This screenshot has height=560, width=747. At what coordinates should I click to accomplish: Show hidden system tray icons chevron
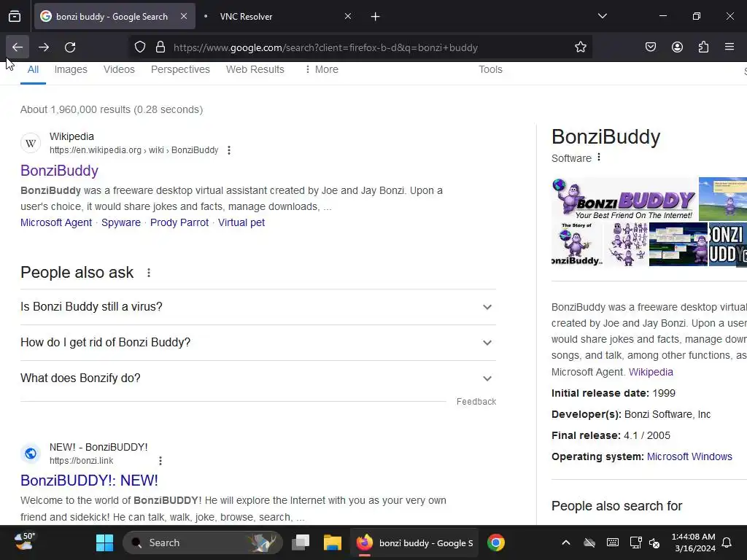pos(566,542)
